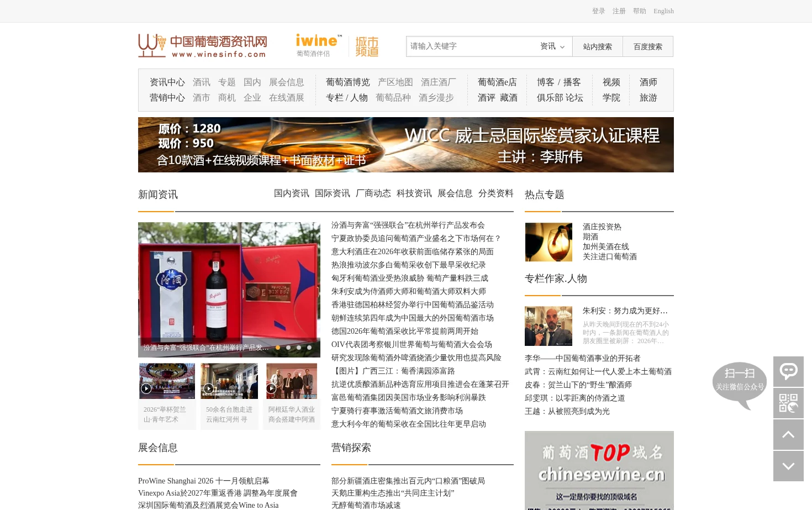Open the WICC 威士忌国际鉴赏家认证课程 banner
Viewport: 812px width, 510px height.
coord(406,145)
